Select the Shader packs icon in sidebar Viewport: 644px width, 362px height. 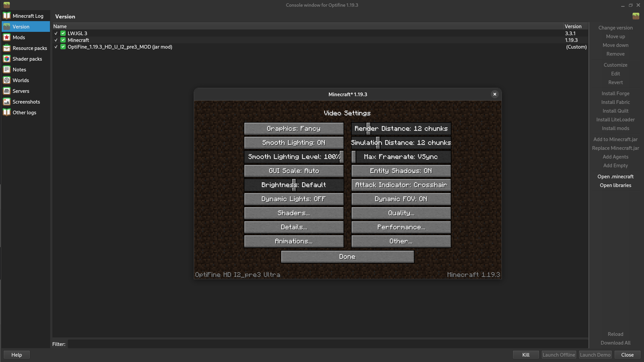pyautogui.click(x=7, y=59)
